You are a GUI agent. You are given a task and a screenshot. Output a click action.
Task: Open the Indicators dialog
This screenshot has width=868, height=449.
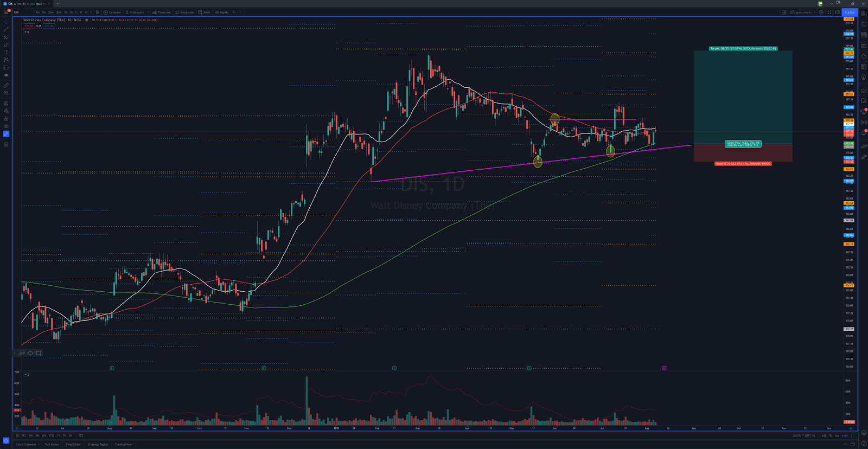click(135, 12)
